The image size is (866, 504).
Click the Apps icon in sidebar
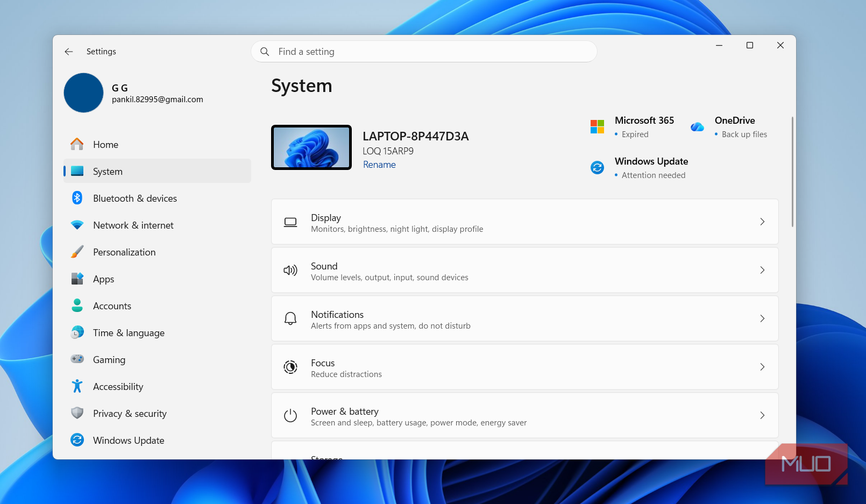click(77, 279)
